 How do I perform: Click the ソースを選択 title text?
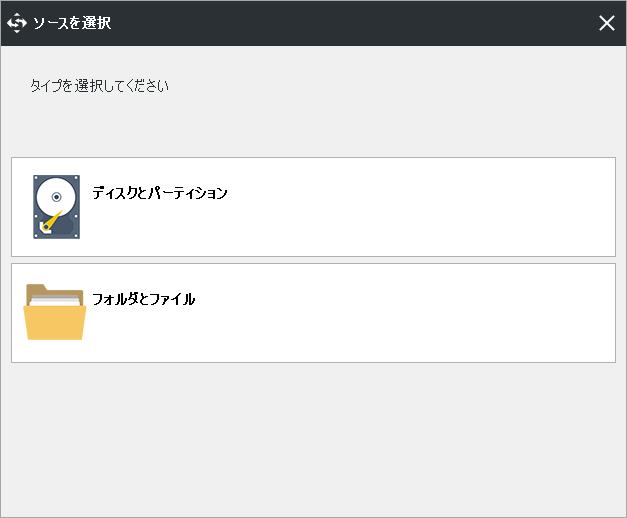tap(72, 23)
